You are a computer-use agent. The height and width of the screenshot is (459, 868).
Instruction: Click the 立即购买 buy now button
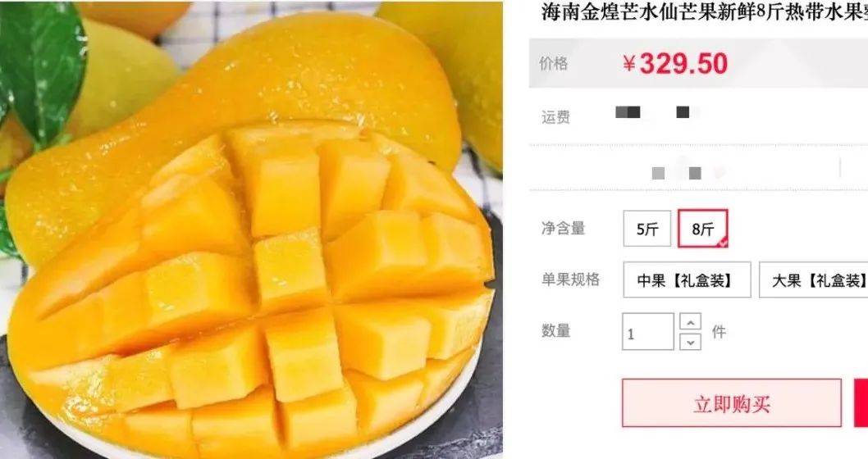pyautogui.click(x=731, y=403)
